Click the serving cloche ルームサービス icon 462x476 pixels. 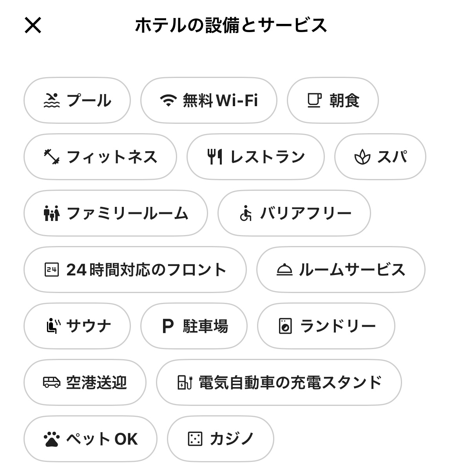[284, 270]
